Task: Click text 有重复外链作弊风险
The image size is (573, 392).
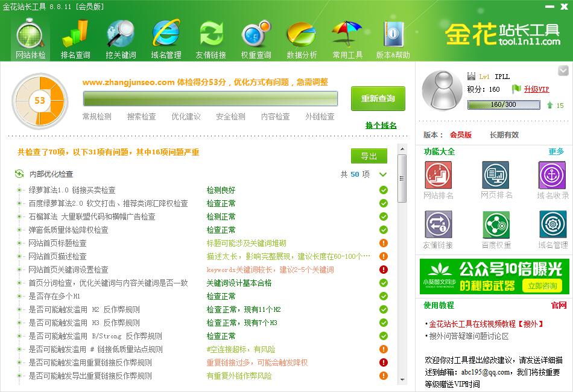Action: (x=239, y=376)
